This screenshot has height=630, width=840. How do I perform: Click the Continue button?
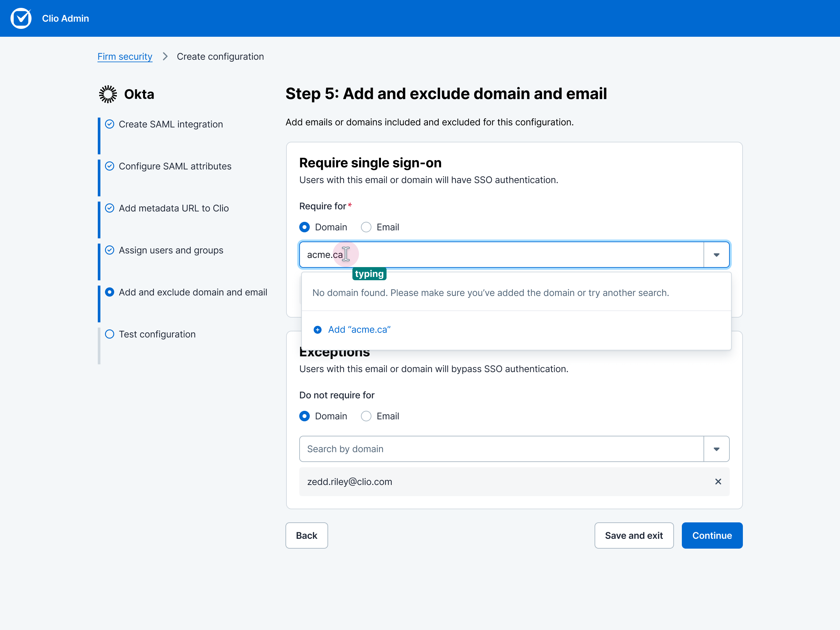click(712, 535)
